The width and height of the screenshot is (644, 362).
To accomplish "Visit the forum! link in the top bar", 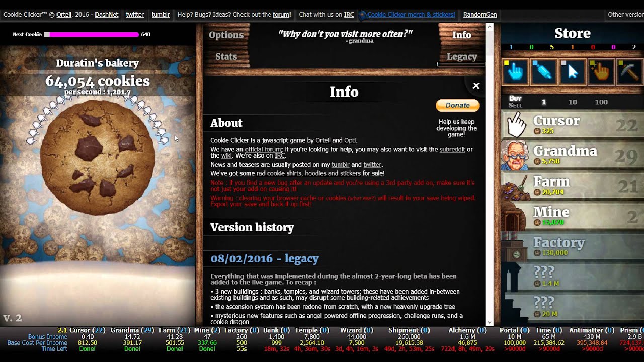I will click(282, 15).
